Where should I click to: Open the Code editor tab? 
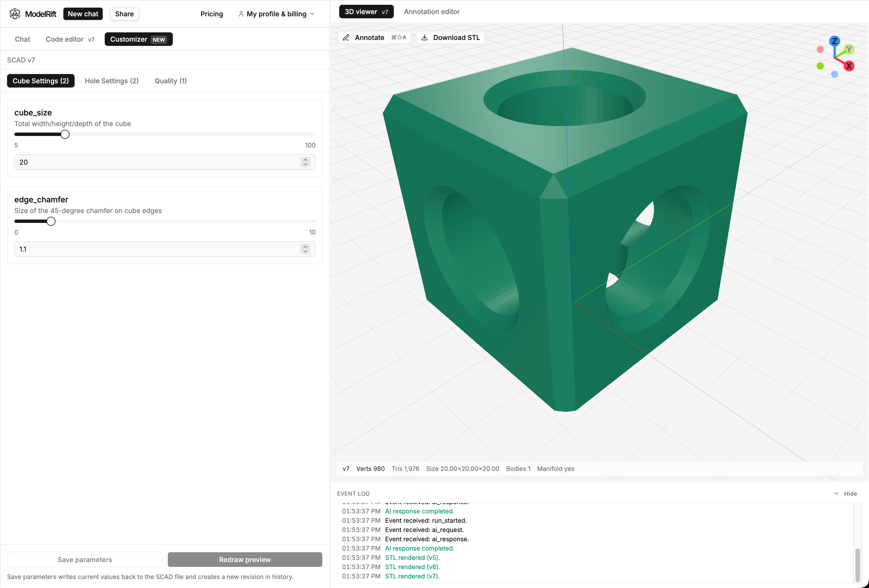point(65,39)
